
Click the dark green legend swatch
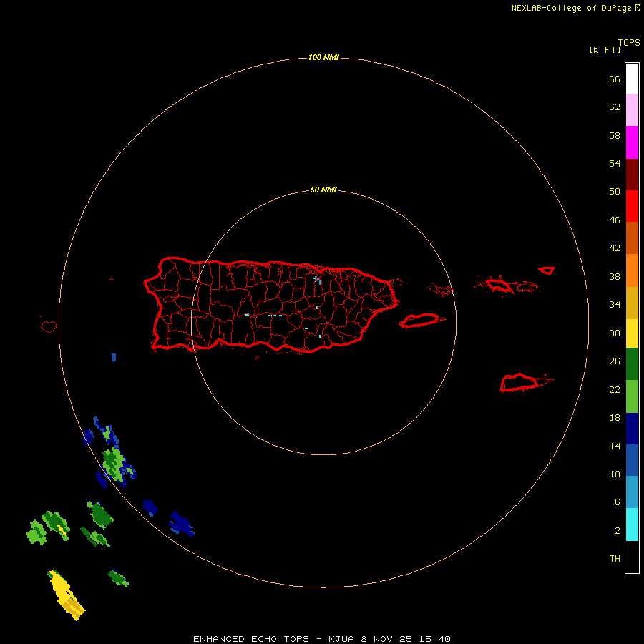[x=632, y=364]
